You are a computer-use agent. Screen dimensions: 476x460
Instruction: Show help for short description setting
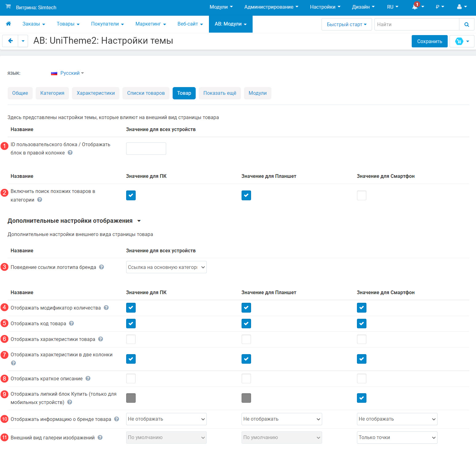click(x=88, y=378)
